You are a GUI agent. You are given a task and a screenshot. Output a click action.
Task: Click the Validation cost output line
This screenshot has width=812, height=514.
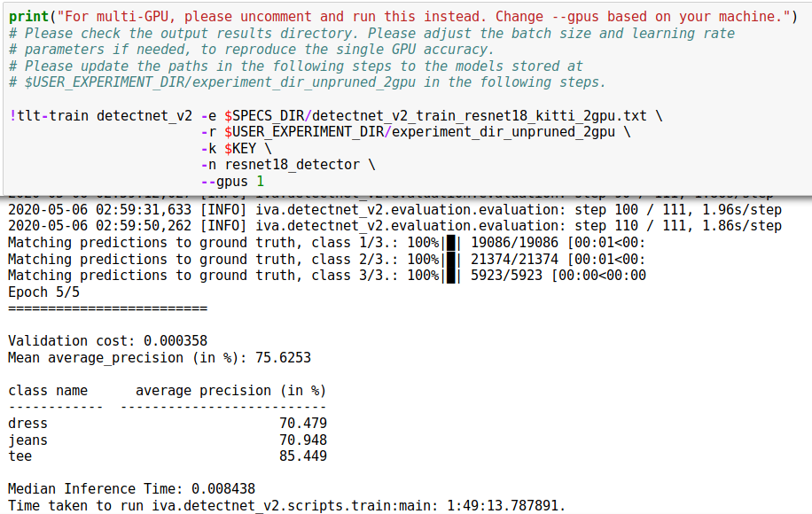pos(108,341)
